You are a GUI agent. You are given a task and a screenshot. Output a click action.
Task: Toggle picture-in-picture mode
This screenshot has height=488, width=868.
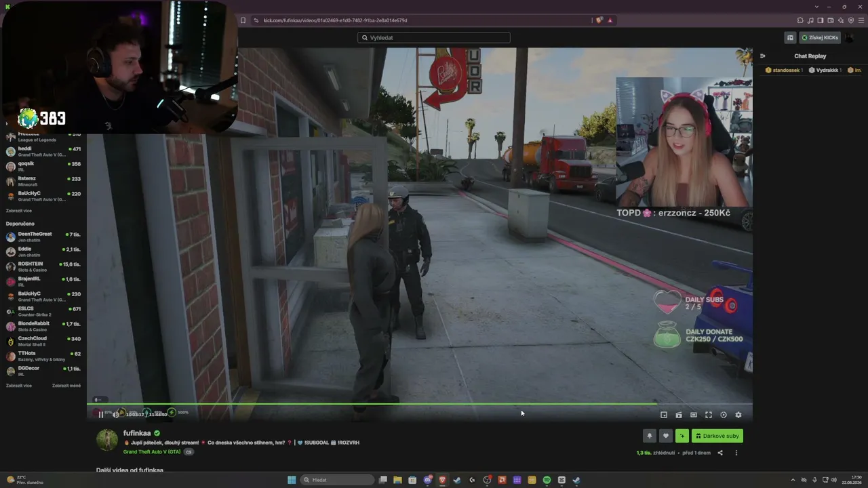[664, 415]
